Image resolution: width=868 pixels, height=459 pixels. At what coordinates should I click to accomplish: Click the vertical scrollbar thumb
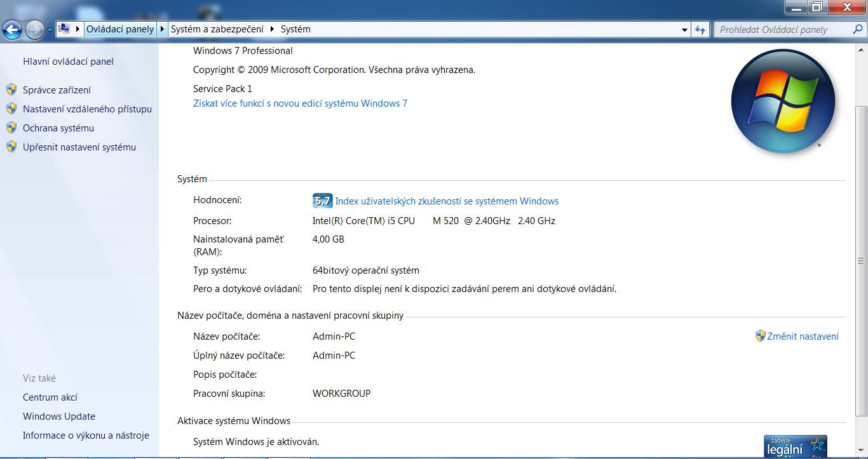861,260
